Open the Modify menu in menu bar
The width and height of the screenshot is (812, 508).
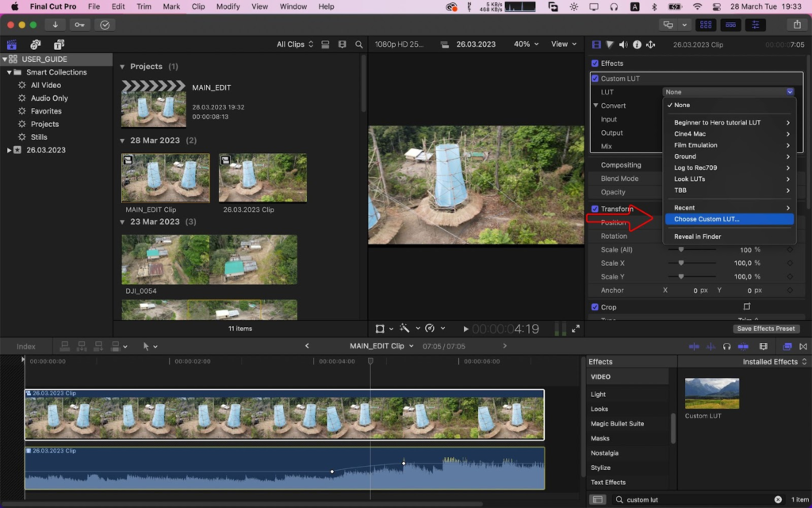[x=228, y=6]
